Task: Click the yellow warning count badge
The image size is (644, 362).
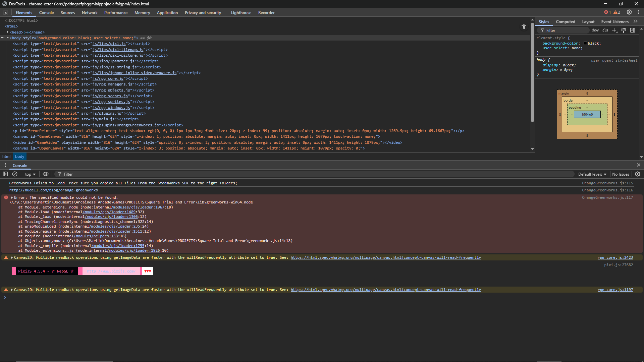Action: click(x=617, y=12)
